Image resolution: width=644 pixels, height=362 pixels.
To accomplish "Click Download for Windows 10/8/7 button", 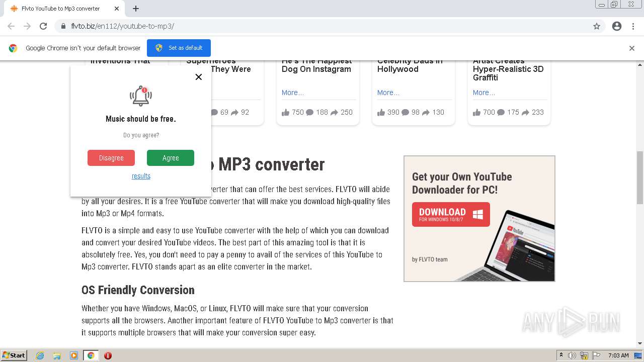I will 451,215.
